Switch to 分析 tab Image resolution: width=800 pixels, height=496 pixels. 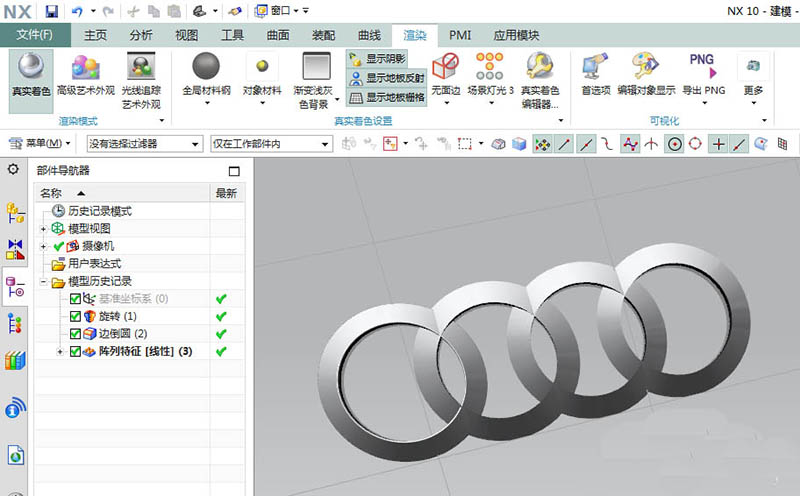(141, 35)
